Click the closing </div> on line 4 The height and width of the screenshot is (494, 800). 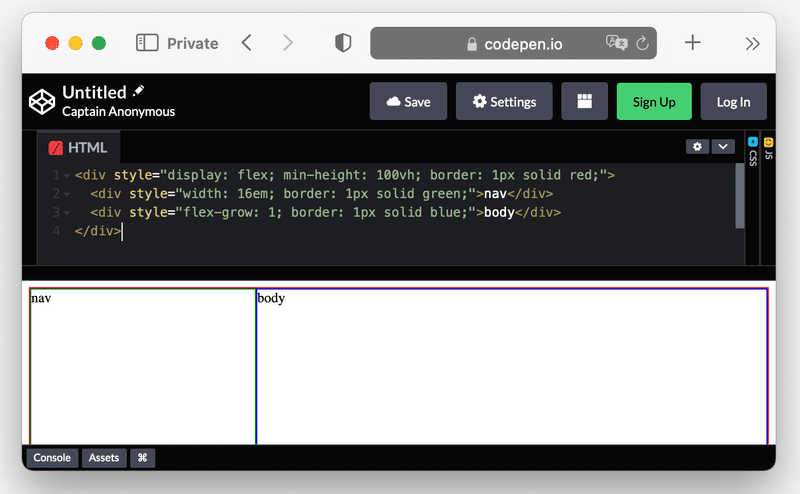click(x=98, y=231)
